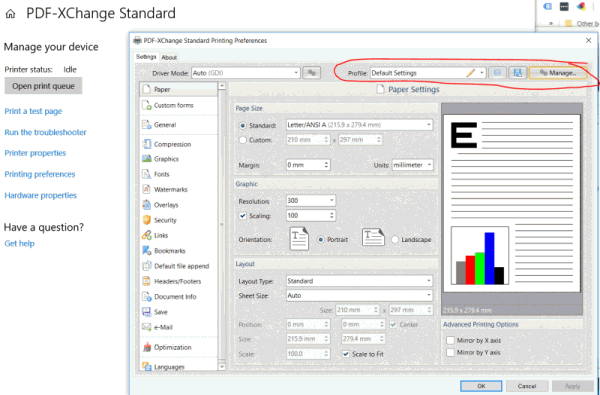Open the Printing preferences link
This screenshot has width=600, height=395.
(x=40, y=174)
